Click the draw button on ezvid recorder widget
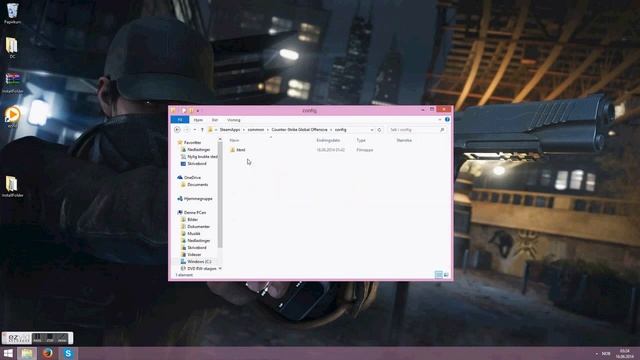640x360 pixels. pyautogui.click(x=62, y=338)
